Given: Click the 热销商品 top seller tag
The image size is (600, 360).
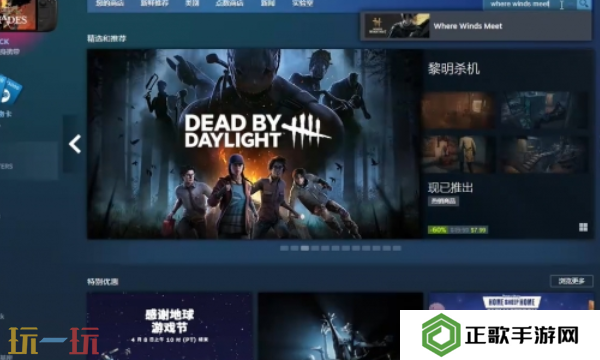Looking at the screenshot, I should tap(443, 201).
